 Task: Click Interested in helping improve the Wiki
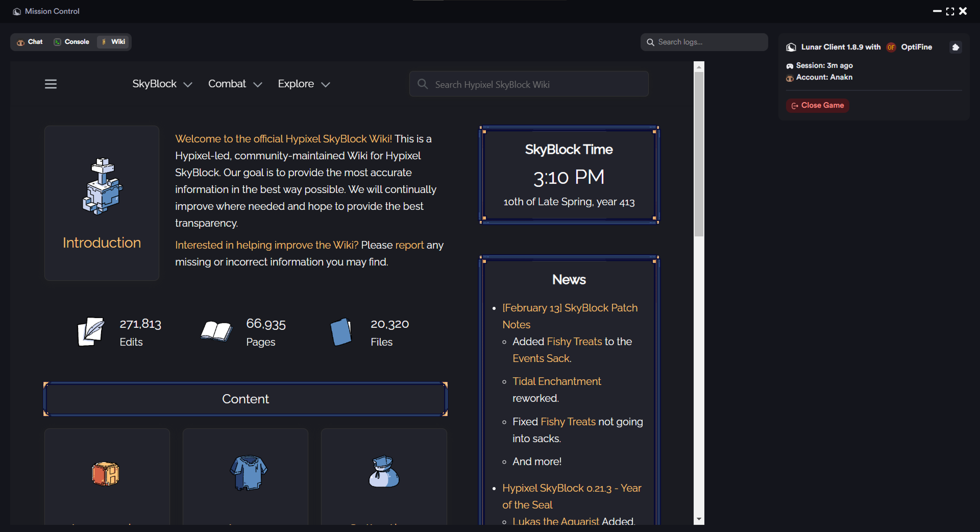267,245
